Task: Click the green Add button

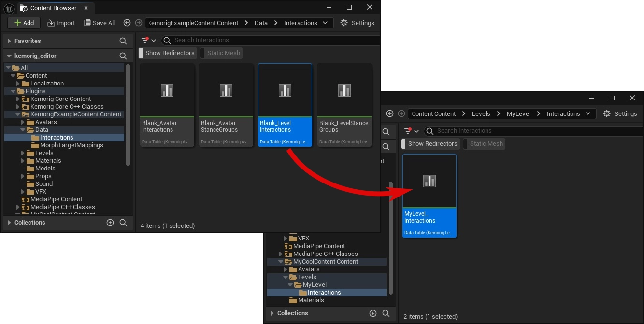Action: pos(24,23)
